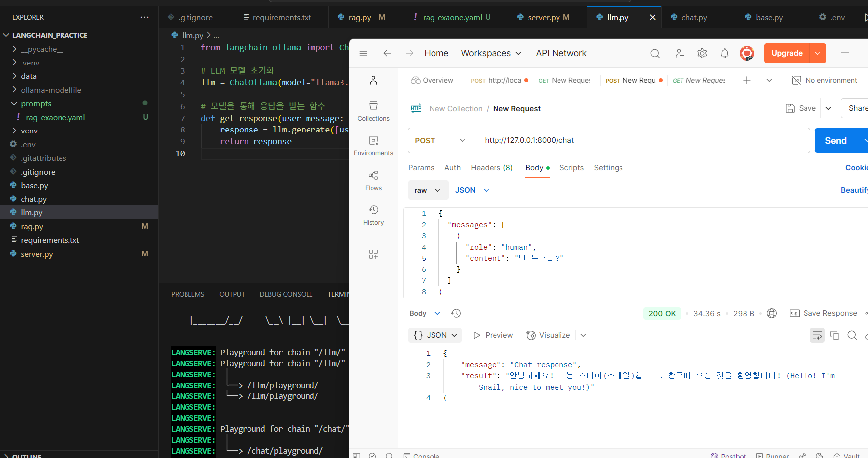The image size is (868, 458).
Task: Open Postman search magnifier icon
Action: (x=655, y=53)
